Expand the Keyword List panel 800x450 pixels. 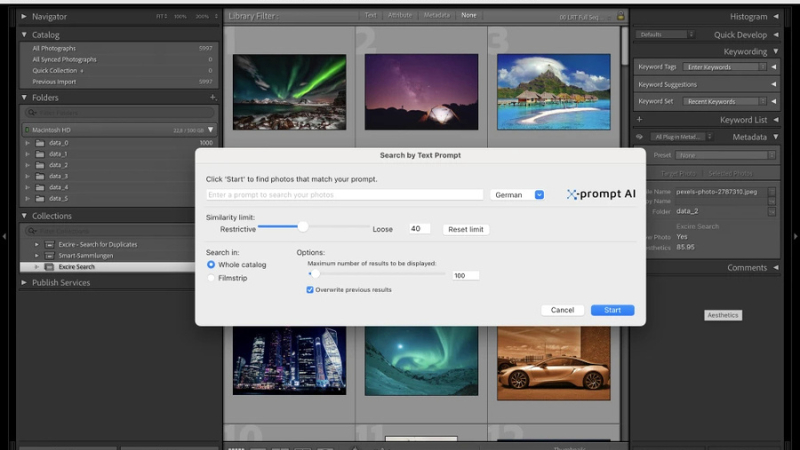click(x=776, y=119)
